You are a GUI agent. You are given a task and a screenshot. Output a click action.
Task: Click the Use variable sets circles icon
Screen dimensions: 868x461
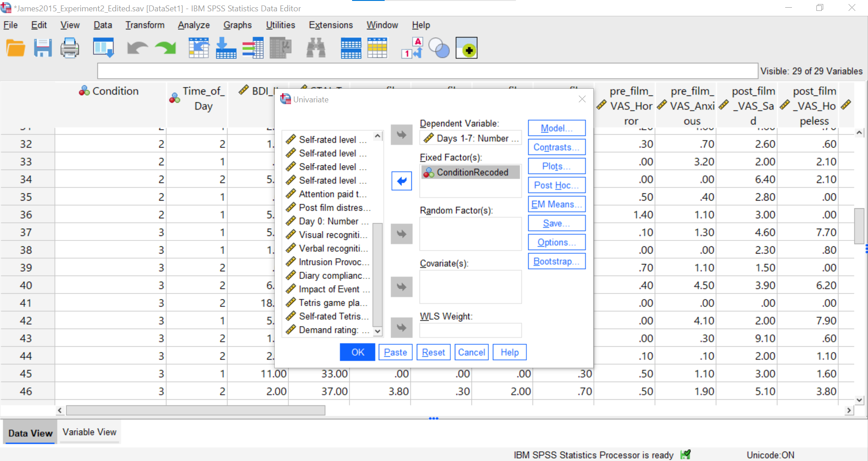[x=439, y=48]
